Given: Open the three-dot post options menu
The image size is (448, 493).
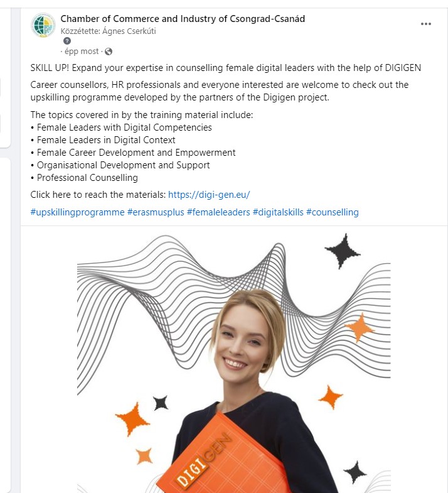Looking at the screenshot, I should [x=425, y=24].
